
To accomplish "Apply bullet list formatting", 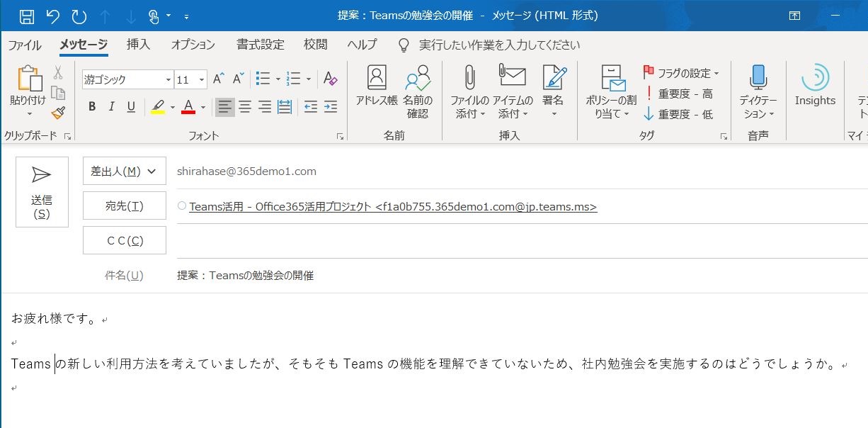I will [x=263, y=79].
